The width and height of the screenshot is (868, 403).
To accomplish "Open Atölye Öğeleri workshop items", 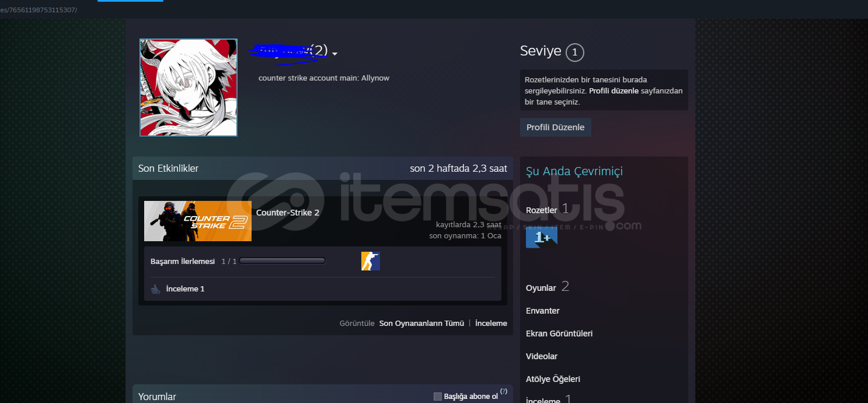I will point(553,379).
